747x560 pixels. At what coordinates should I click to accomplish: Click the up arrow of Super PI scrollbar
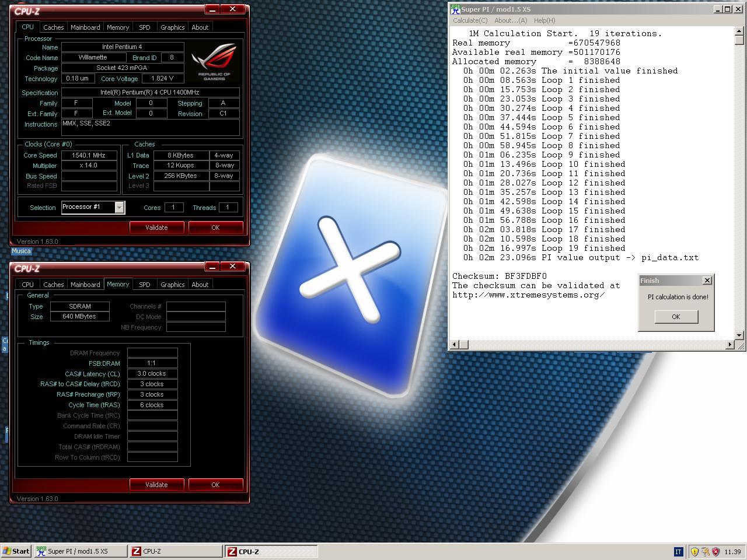tap(739, 31)
